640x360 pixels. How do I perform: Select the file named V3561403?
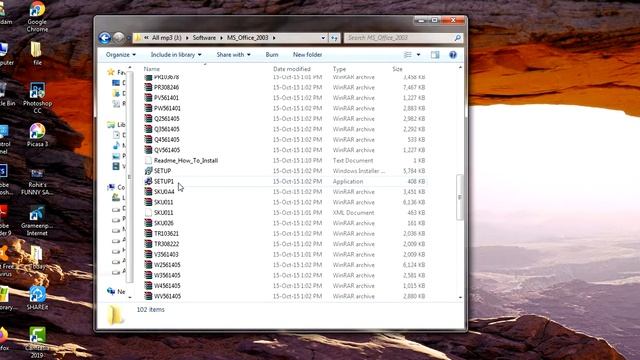166,254
